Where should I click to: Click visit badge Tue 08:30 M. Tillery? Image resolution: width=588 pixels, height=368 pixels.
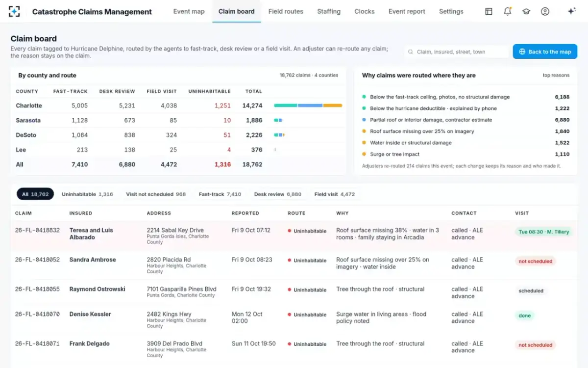[544, 232]
